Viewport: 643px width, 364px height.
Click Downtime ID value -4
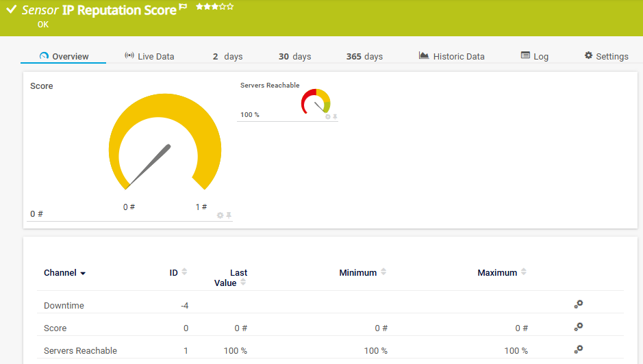click(x=184, y=305)
